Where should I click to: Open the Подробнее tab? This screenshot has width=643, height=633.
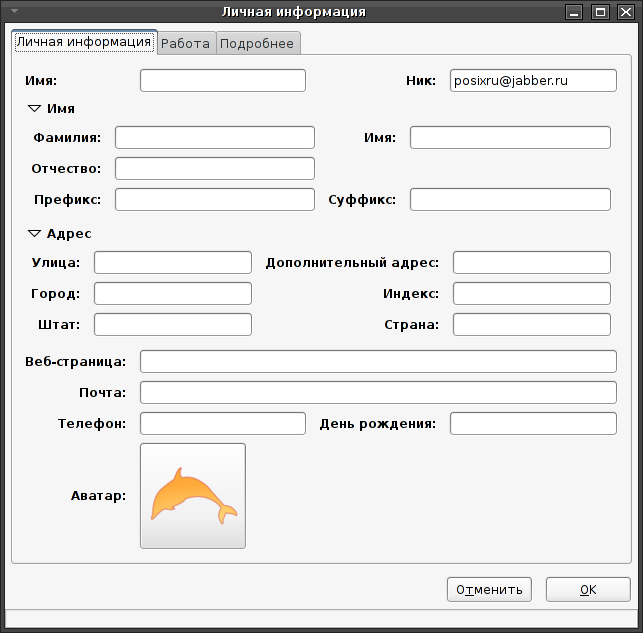pos(258,43)
